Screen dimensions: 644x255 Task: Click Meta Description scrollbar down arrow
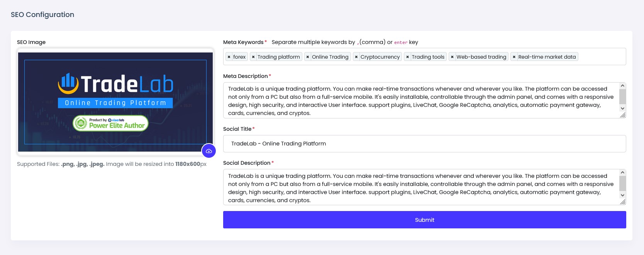click(x=622, y=108)
